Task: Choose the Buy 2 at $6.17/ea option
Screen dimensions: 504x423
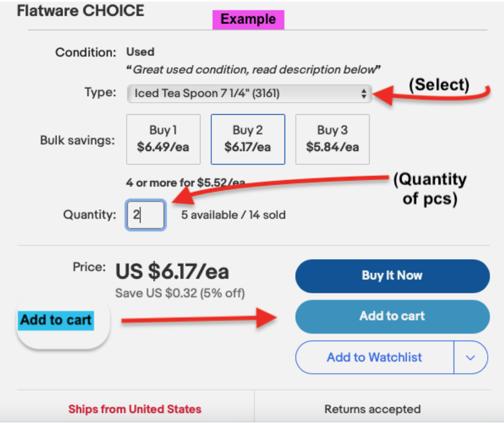Action: coord(248,139)
